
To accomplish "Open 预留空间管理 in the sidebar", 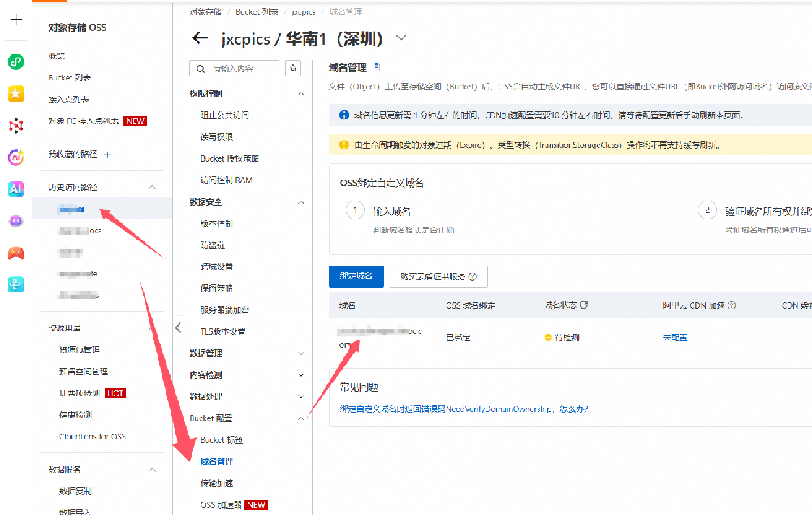I will coord(84,371).
